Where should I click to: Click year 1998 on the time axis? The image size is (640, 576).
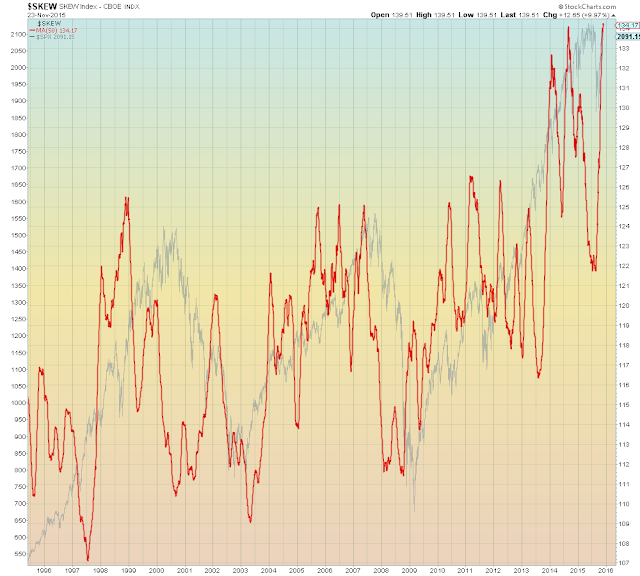(x=100, y=571)
